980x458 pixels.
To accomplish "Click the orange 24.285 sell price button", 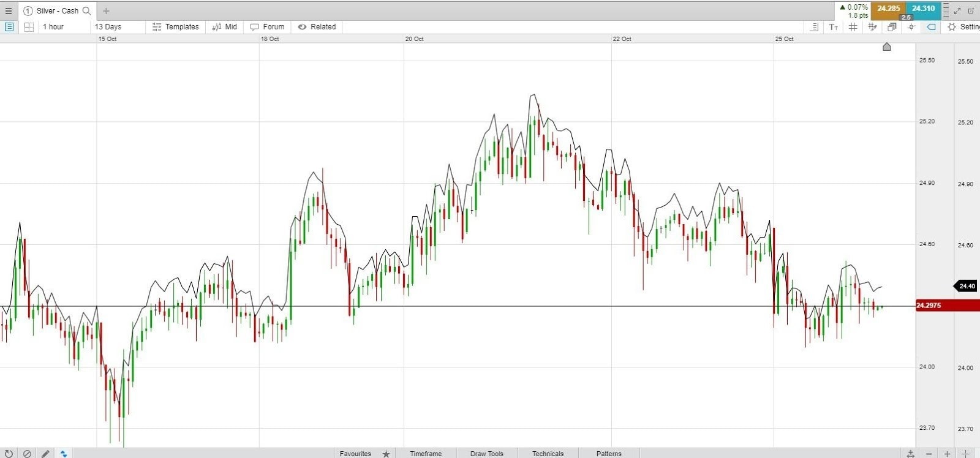I will point(888,9).
